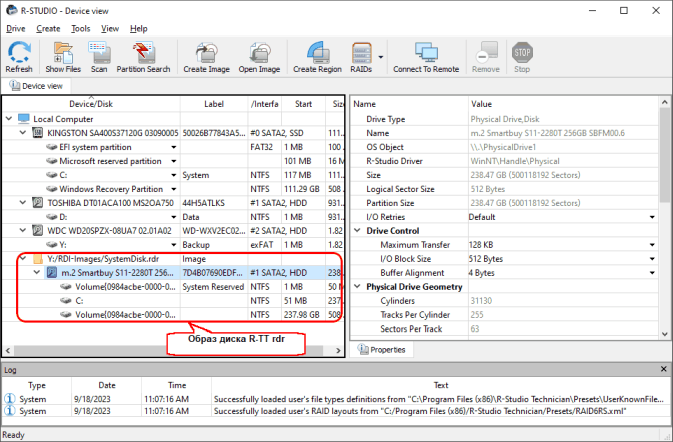Open the View menu
Image resolution: width=673 pixels, height=442 pixels.
pyautogui.click(x=110, y=29)
